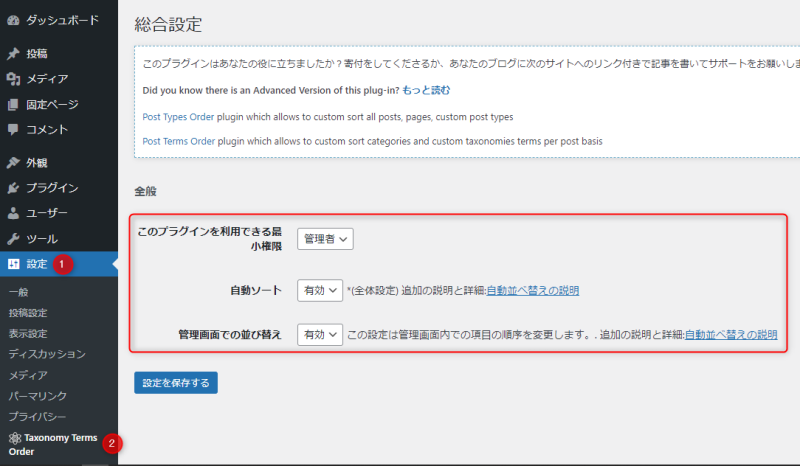Open the パーマリンク settings submenu item
This screenshot has height=466, width=800.
(38, 396)
